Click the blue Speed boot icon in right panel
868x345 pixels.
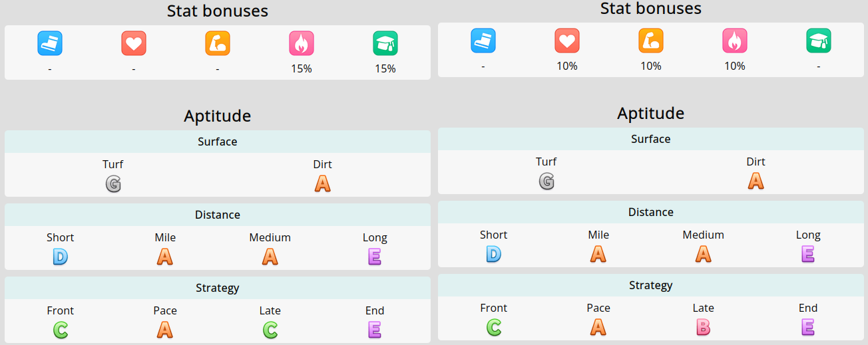[483, 41]
